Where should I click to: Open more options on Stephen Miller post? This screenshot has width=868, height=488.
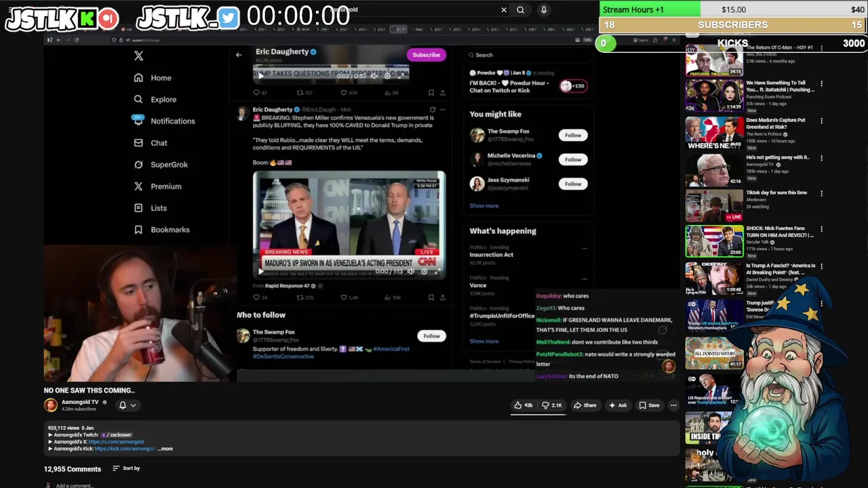(x=443, y=109)
